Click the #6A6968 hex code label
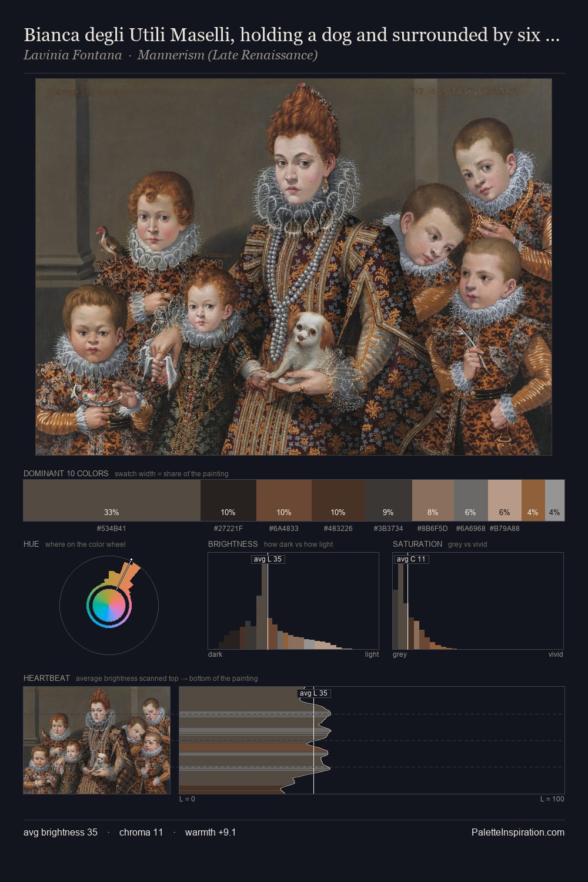Image resolution: width=588 pixels, height=882 pixels. click(470, 529)
